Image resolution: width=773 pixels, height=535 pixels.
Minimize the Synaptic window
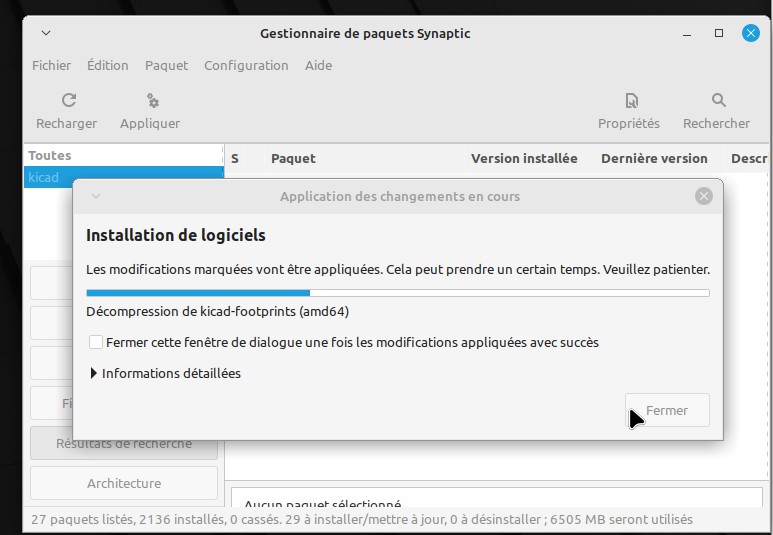687,34
